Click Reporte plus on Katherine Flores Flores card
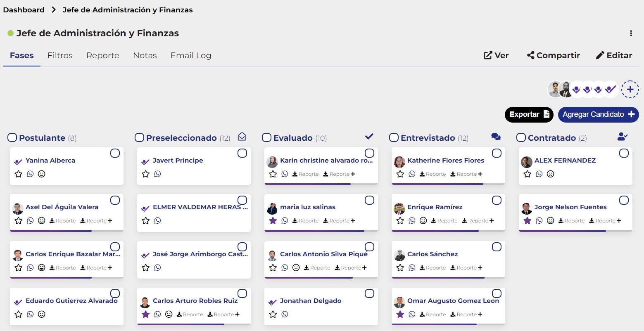This screenshot has width=644, height=331. click(480, 174)
